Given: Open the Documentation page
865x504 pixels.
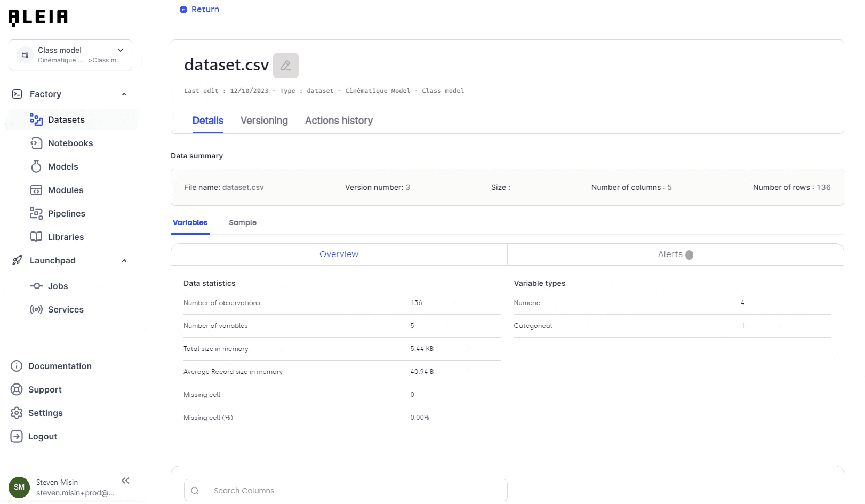Looking at the screenshot, I should click(x=60, y=366).
